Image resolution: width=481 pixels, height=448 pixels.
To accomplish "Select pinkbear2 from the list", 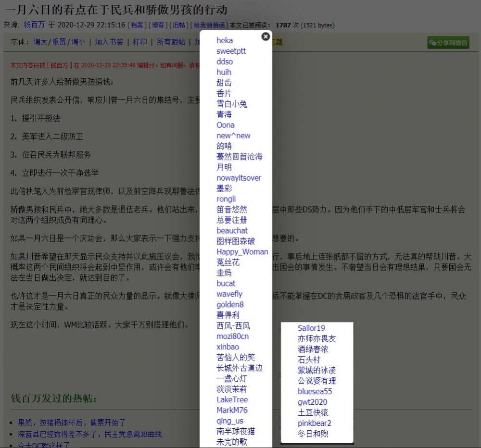I will click(314, 423).
